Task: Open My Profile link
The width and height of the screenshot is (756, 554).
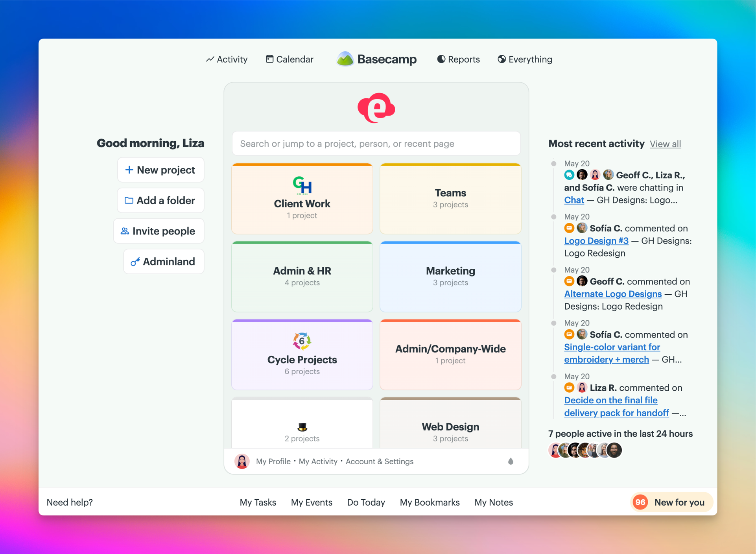Action: [x=273, y=462]
